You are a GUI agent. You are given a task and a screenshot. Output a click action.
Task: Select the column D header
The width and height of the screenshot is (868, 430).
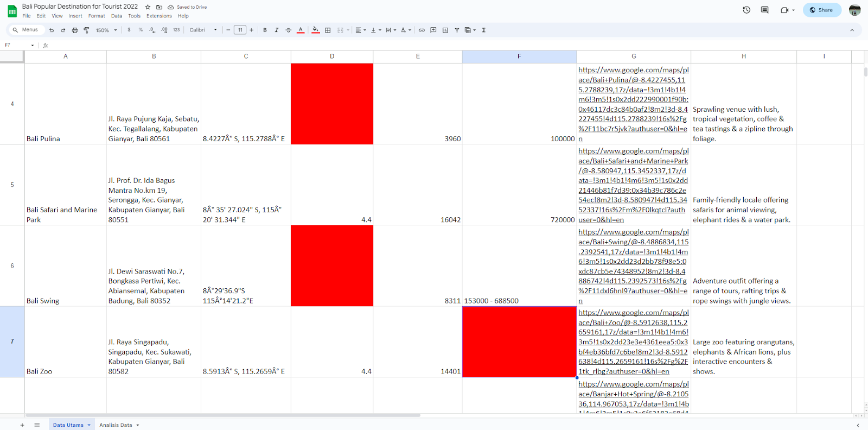pos(332,56)
